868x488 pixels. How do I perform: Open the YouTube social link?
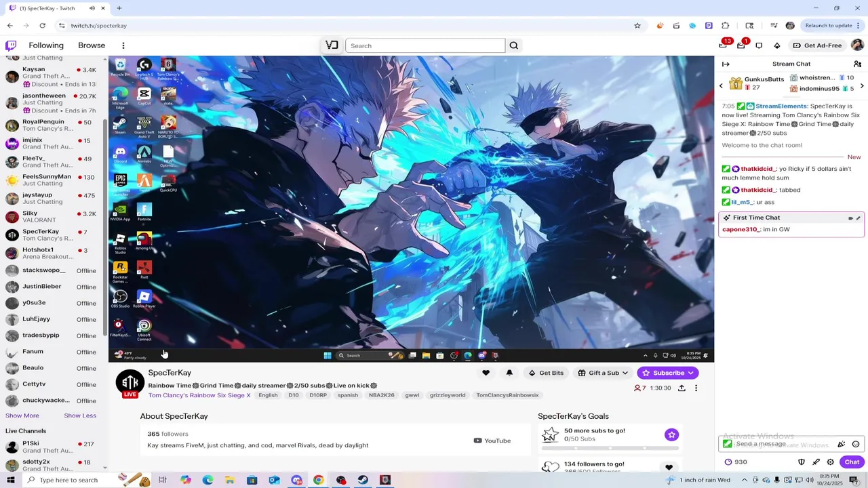click(492, 441)
